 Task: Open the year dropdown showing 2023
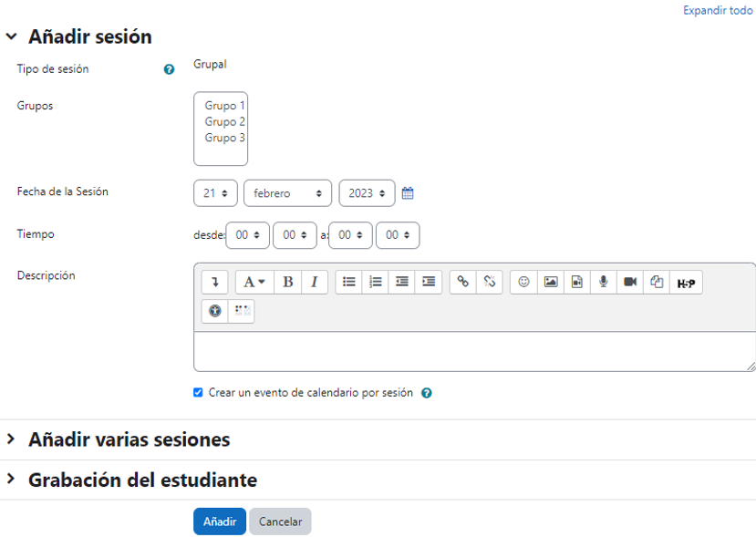[367, 192]
